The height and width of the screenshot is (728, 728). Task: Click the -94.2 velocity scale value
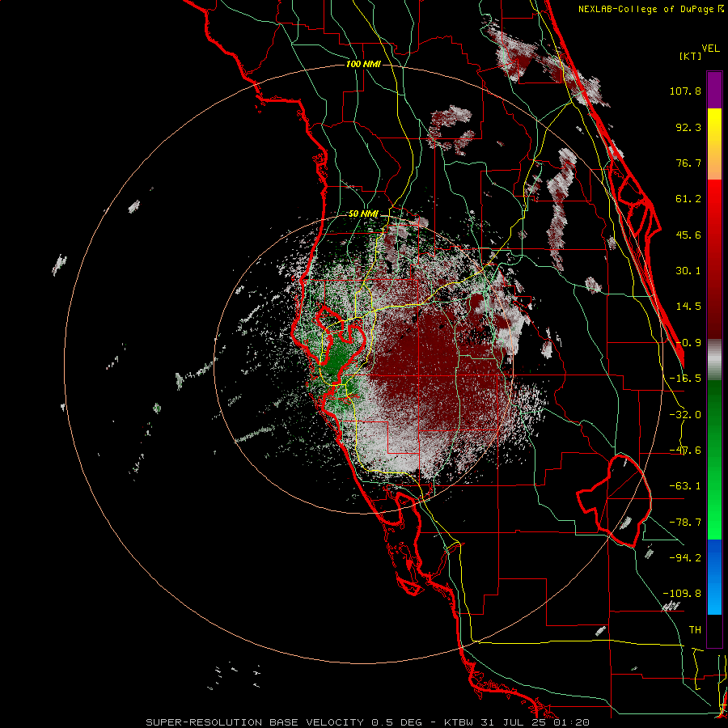coord(685,557)
